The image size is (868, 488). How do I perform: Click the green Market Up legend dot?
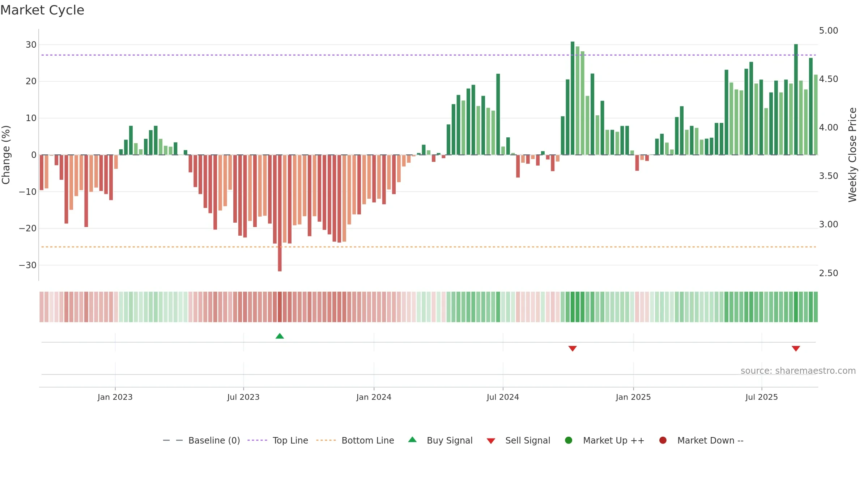[x=569, y=440]
